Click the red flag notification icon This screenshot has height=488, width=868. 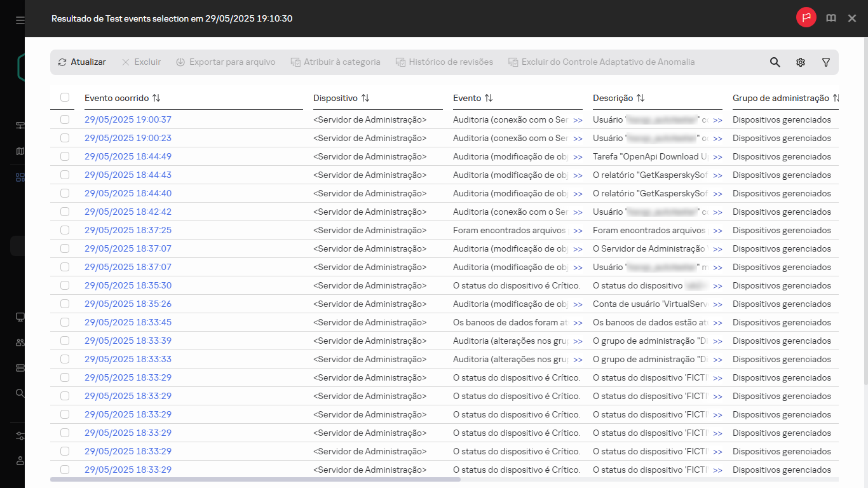[x=806, y=18]
